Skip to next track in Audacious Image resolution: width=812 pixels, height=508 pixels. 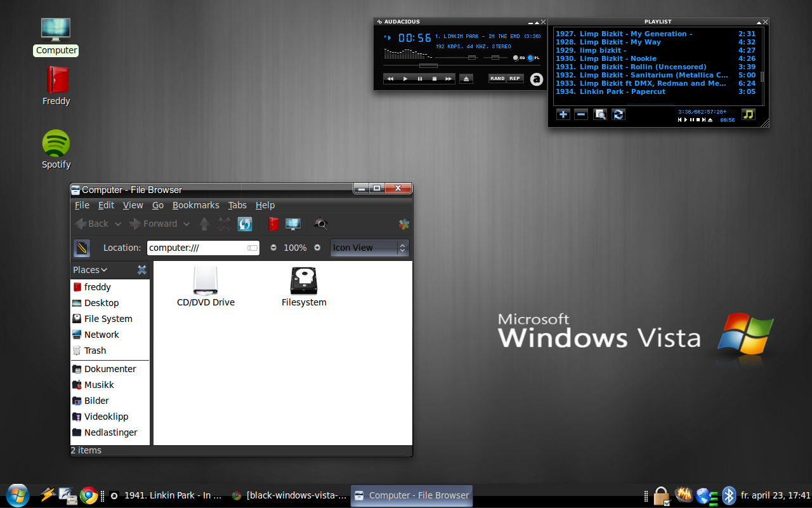point(449,79)
